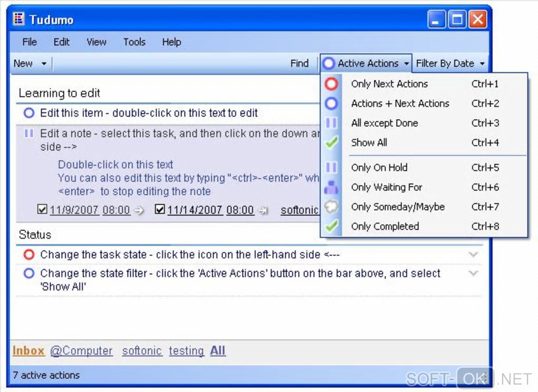
Task: Open the New dropdown arrow
Action: (x=44, y=63)
